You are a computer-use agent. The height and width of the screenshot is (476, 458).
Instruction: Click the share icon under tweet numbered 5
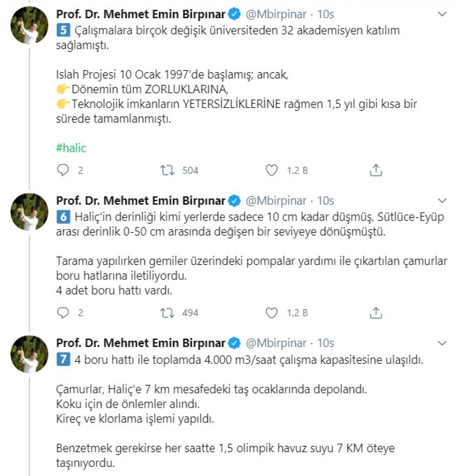376,169
